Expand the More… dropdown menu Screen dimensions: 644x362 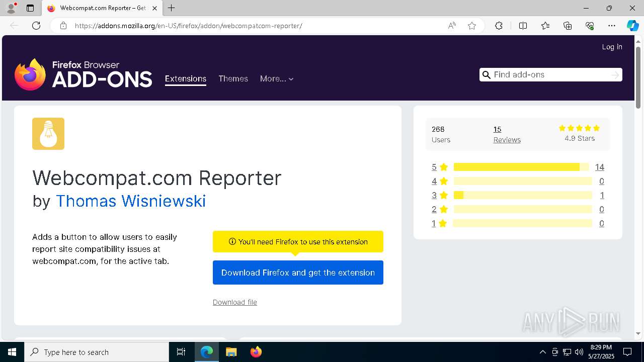[277, 78]
